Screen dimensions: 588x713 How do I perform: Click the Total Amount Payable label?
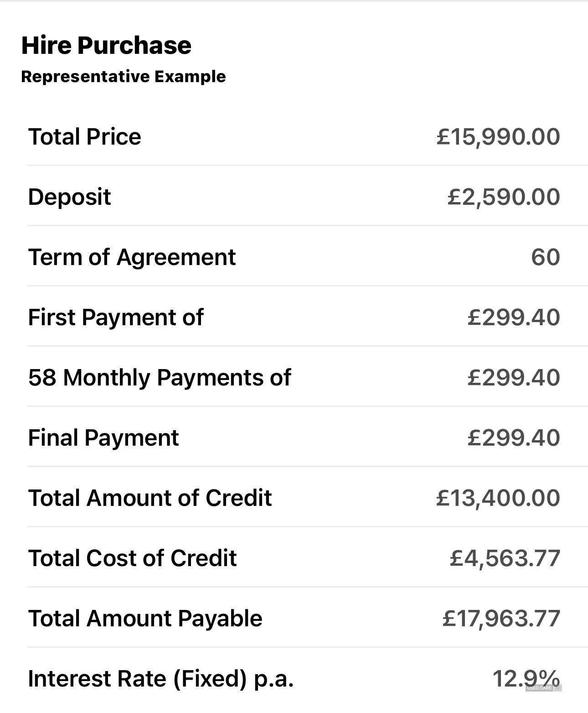click(145, 619)
